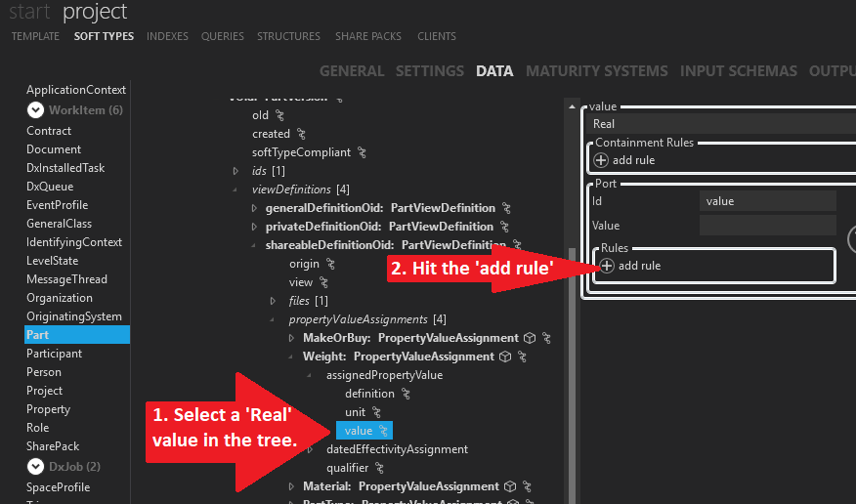Image resolution: width=856 pixels, height=504 pixels.
Task: Click the link icon next to 'origin'
Action: pos(329,264)
